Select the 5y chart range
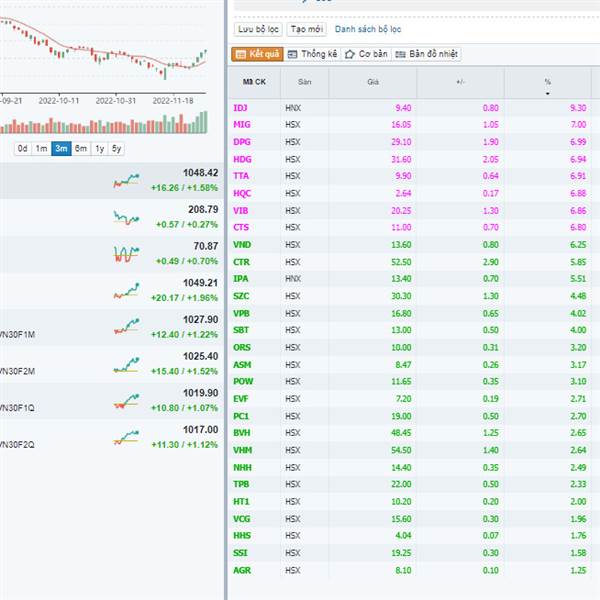This screenshot has width=600, height=600. pyautogui.click(x=116, y=148)
